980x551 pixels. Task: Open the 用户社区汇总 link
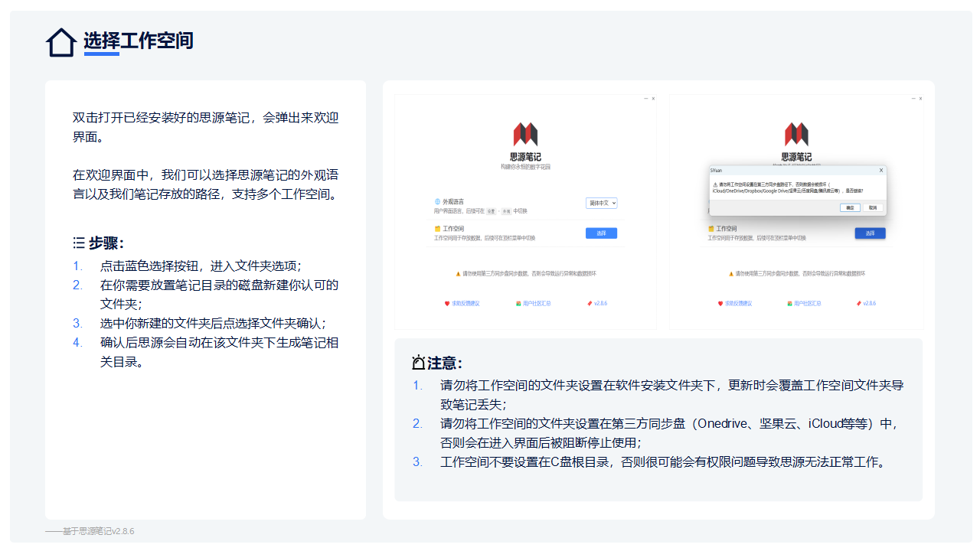537,303
